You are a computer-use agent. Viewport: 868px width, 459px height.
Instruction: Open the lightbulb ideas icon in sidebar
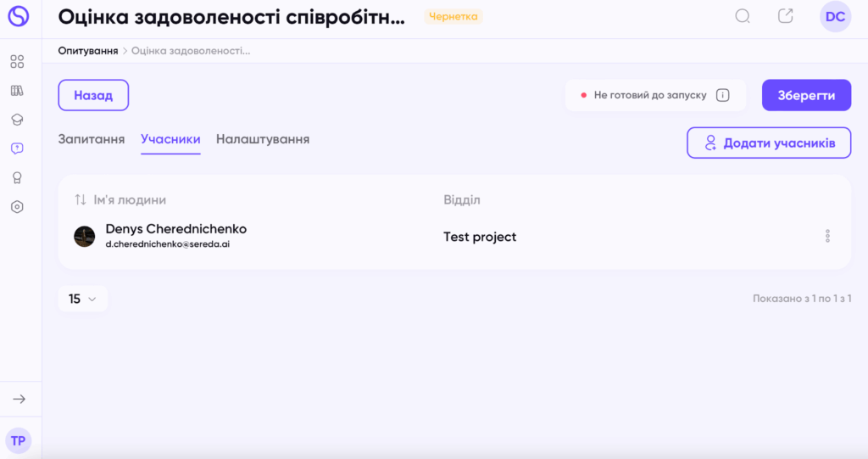coord(17,177)
